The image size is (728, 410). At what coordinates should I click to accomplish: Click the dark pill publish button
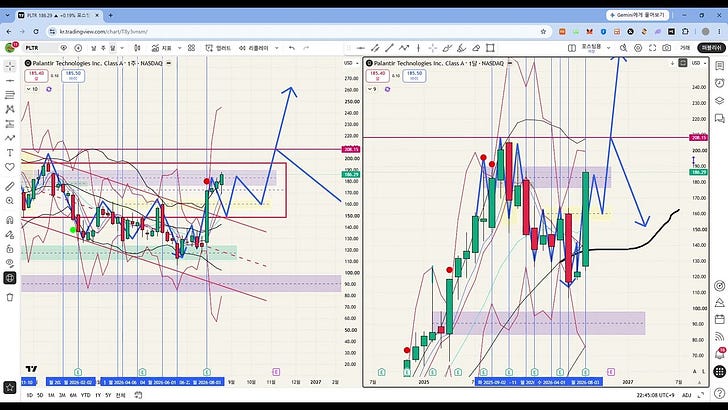[x=711, y=48]
